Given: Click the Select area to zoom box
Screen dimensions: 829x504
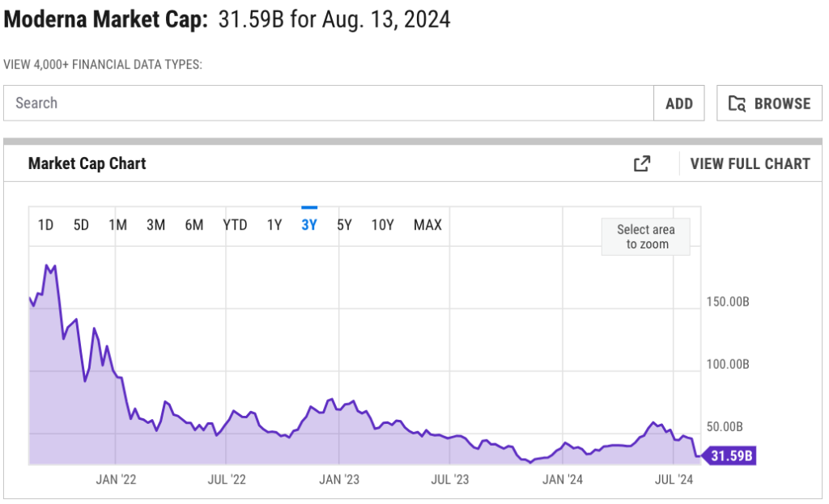Looking at the screenshot, I should click(x=646, y=236).
